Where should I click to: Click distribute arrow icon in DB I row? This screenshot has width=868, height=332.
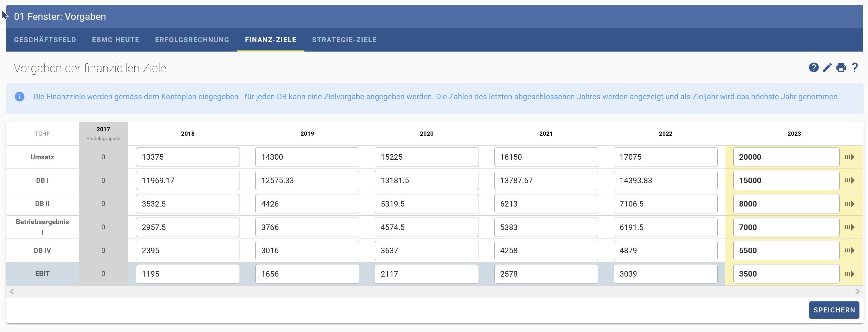click(850, 181)
